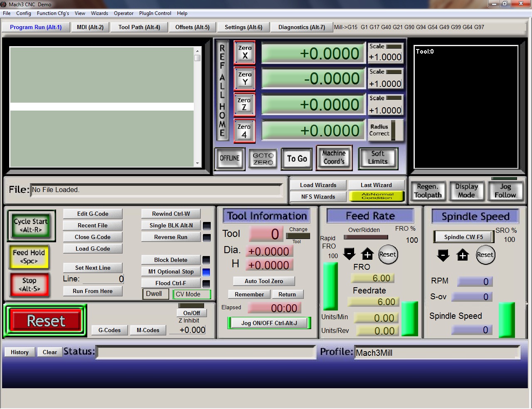Toggle Block Delete

pyautogui.click(x=171, y=260)
